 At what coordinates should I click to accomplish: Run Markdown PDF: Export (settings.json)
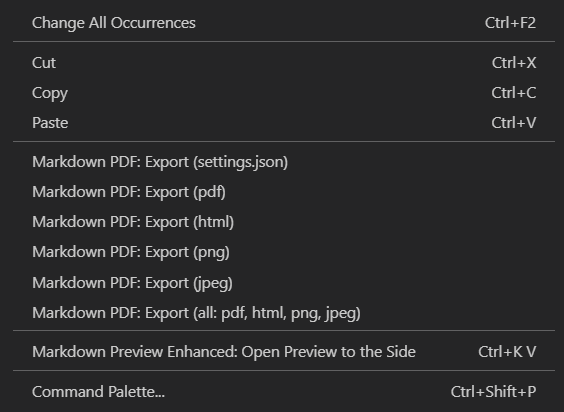(x=284, y=162)
